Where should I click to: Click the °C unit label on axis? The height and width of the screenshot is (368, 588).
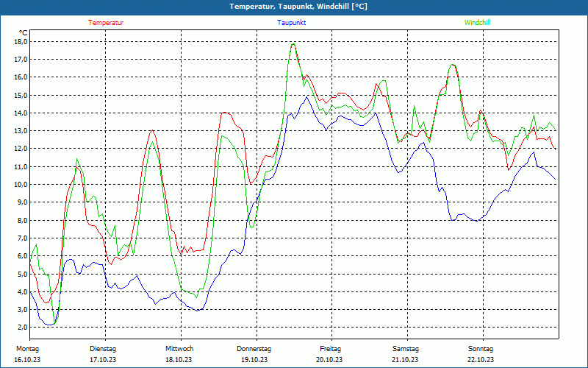[x=24, y=32]
